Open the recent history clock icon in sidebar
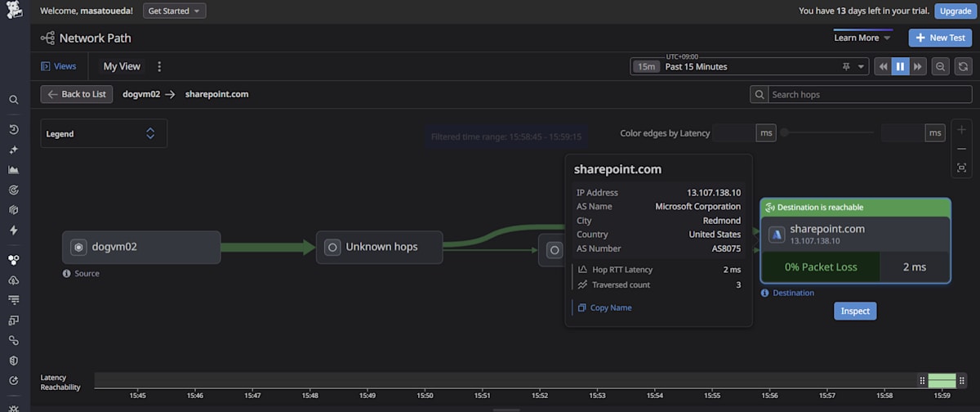The width and height of the screenshot is (980, 412). click(14, 130)
